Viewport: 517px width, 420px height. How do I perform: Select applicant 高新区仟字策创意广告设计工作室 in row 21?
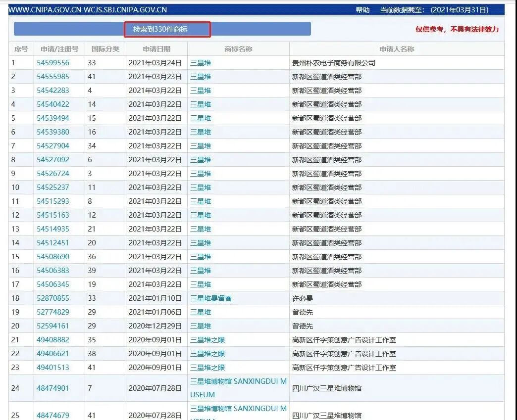344,339
